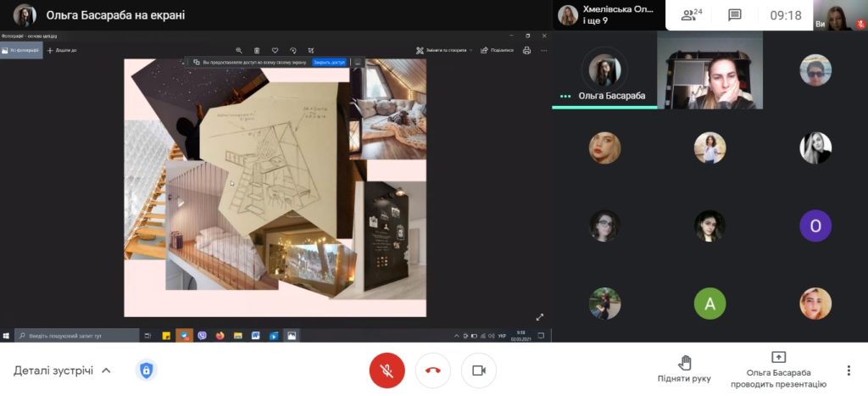This screenshot has height=396, width=868.
Task: Click the Windows taskbar search box
Action: (x=76, y=336)
